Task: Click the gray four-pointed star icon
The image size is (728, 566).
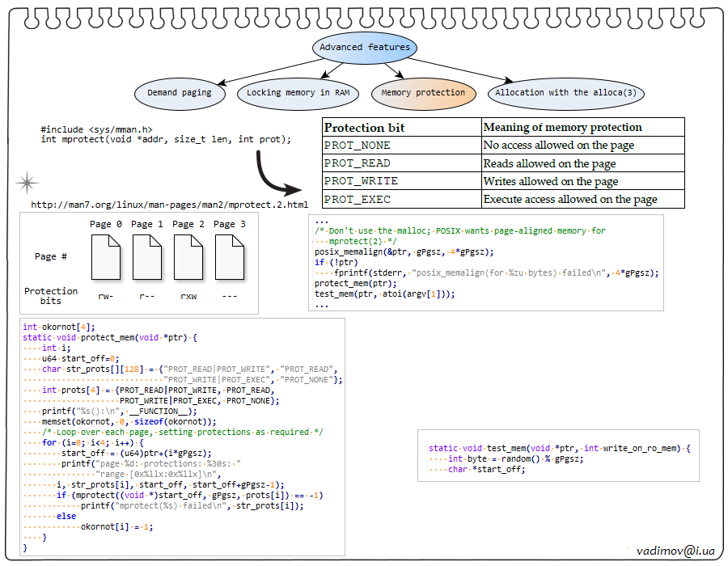Action: coord(27,183)
